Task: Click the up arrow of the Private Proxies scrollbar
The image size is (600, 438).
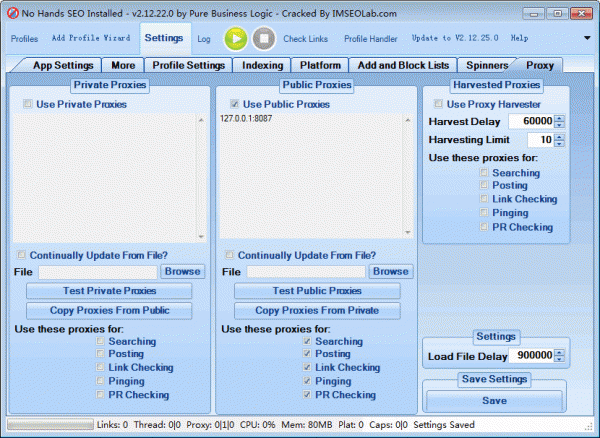Action: pyautogui.click(x=201, y=120)
